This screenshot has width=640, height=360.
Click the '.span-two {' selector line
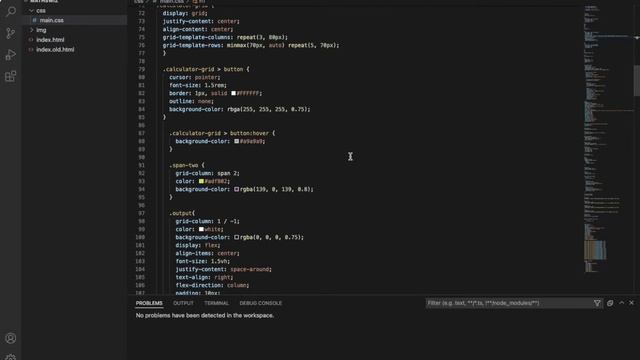pos(187,165)
